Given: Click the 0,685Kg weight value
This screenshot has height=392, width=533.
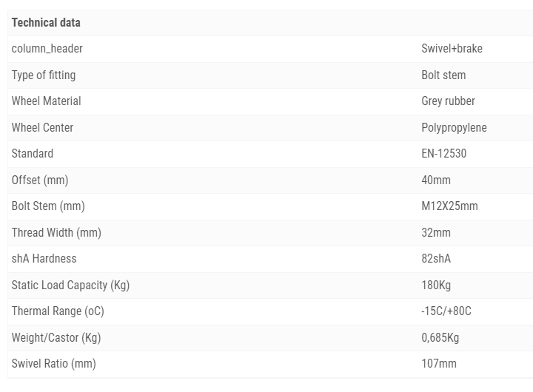Looking at the screenshot, I should click(440, 337).
